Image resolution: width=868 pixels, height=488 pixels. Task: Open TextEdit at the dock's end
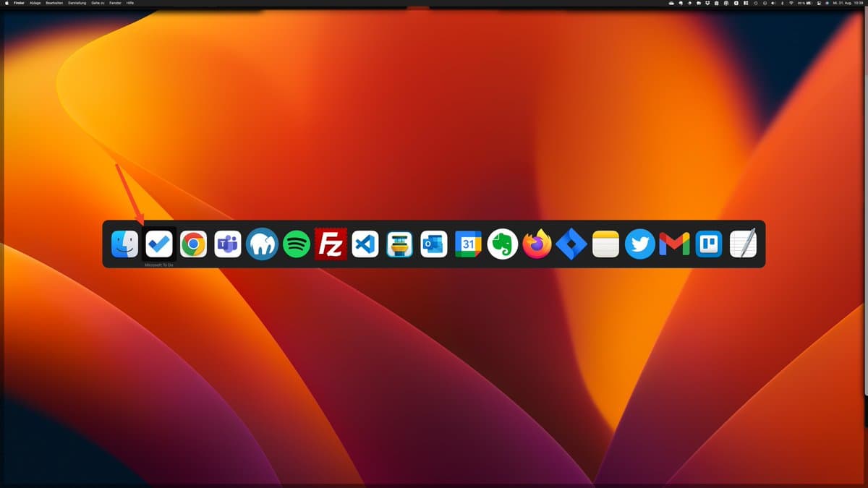pyautogui.click(x=743, y=244)
